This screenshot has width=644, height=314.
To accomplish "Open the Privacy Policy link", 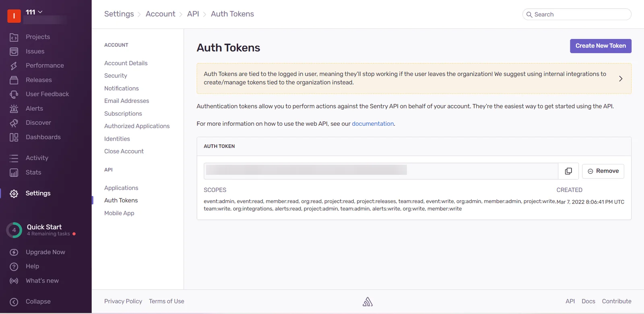I will tap(123, 301).
